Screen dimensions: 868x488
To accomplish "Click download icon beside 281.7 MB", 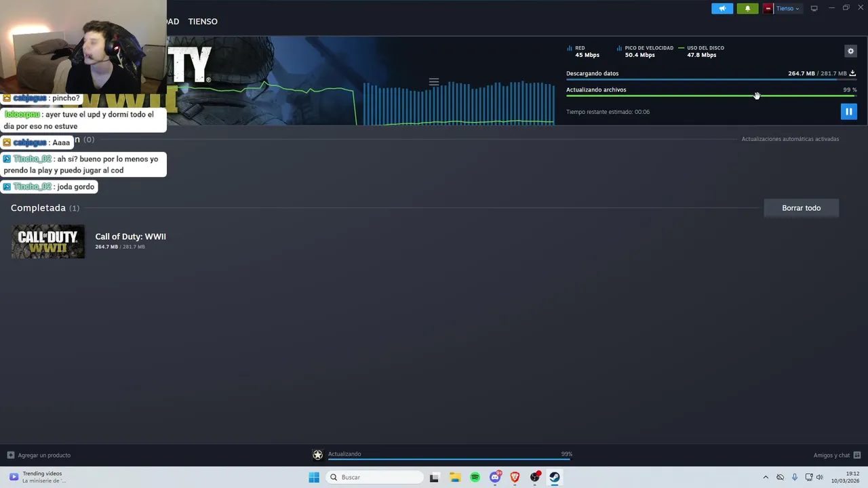I will click(x=852, y=73).
